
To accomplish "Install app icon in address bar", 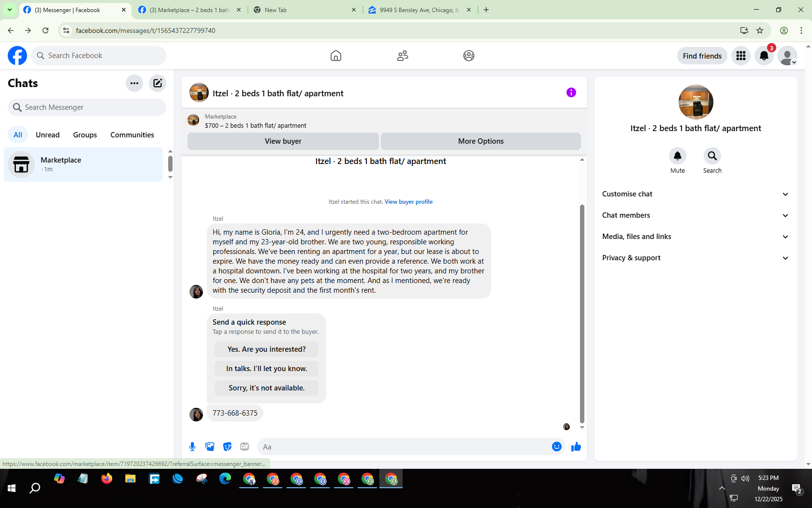I will pos(744,30).
